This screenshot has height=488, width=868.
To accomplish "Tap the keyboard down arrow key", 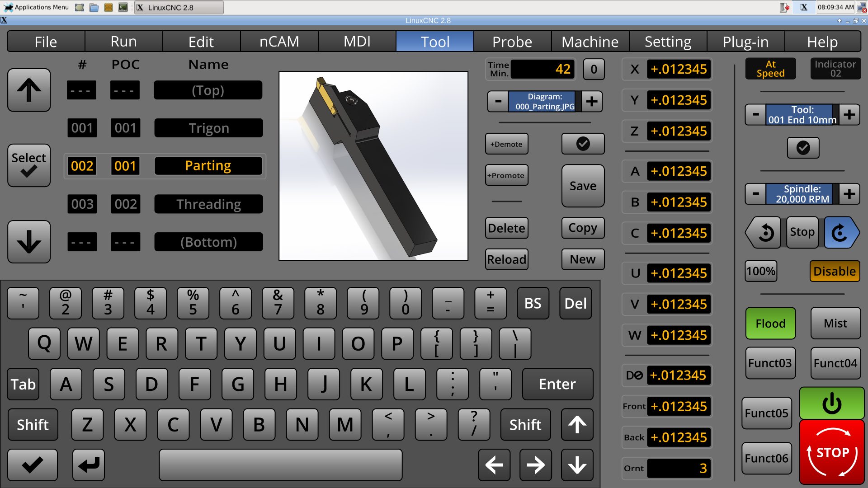I will pyautogui.click(x=577, y=465).
